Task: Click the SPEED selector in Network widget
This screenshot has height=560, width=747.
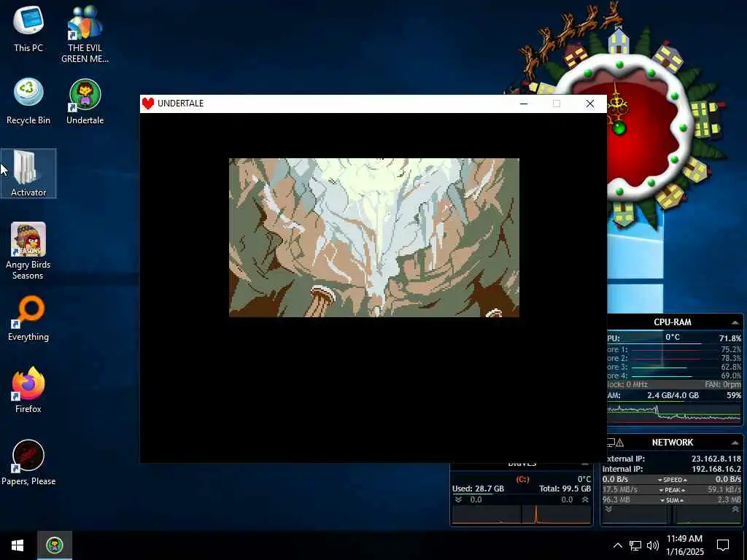Action: (x=672, y=480)
